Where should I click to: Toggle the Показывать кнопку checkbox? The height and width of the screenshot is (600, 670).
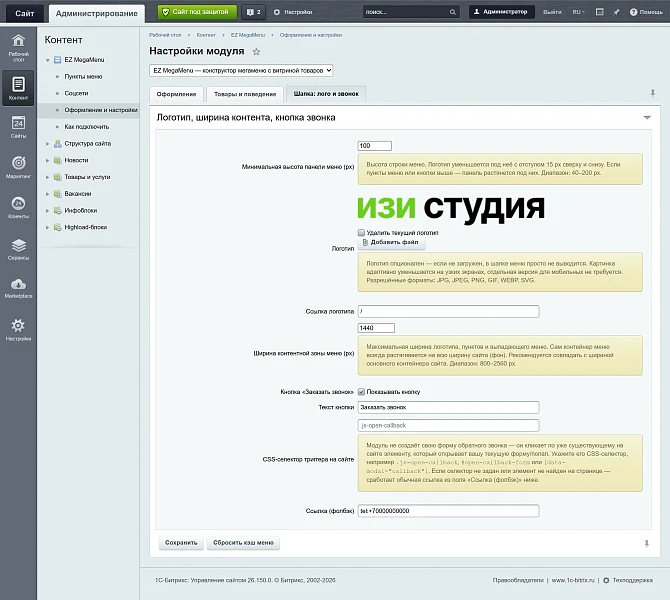click(x=361, y=391)
